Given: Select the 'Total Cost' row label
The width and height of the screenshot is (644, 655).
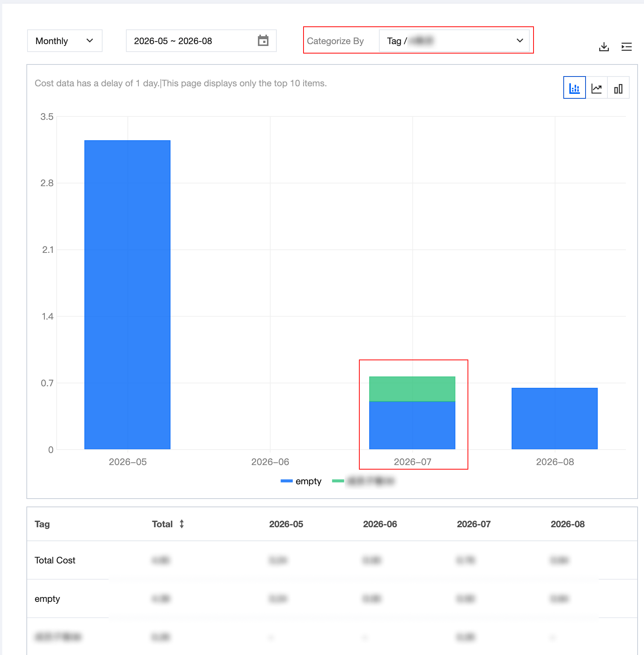Looking at the screenshot, I should (55, 560).
